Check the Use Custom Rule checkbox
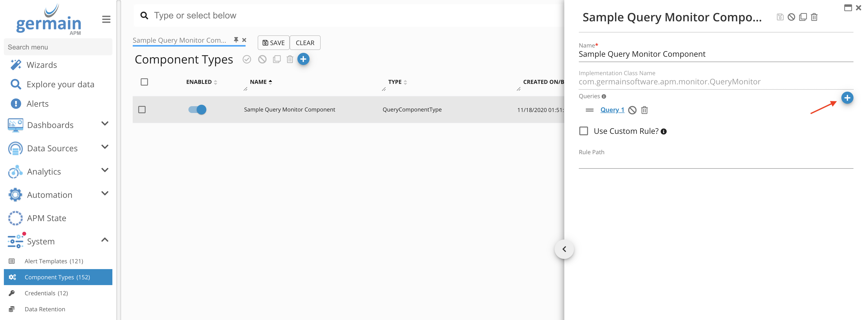 (x=583, y=131)
